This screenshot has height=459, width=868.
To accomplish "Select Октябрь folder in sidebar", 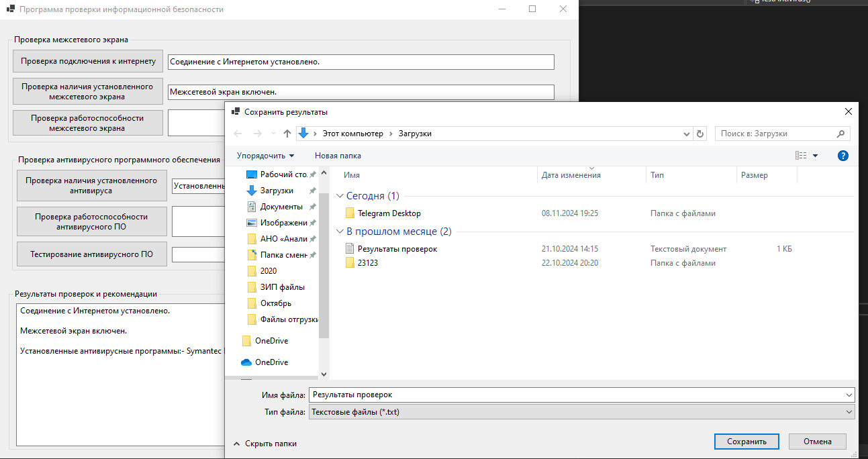I will point(277,303).
